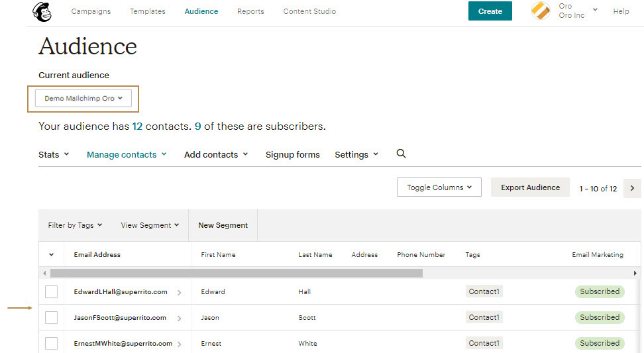Image resolution: width=644 pixels, height=353 pixels.
Task: Click the horizontal table scrollbar
Action: pos(236,273)
